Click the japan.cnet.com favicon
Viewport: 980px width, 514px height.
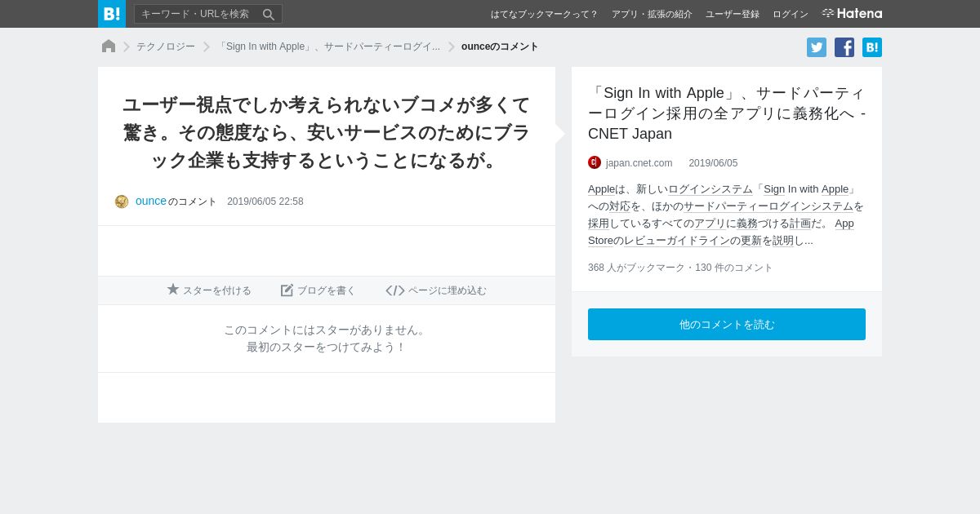[x=595, y=162]
